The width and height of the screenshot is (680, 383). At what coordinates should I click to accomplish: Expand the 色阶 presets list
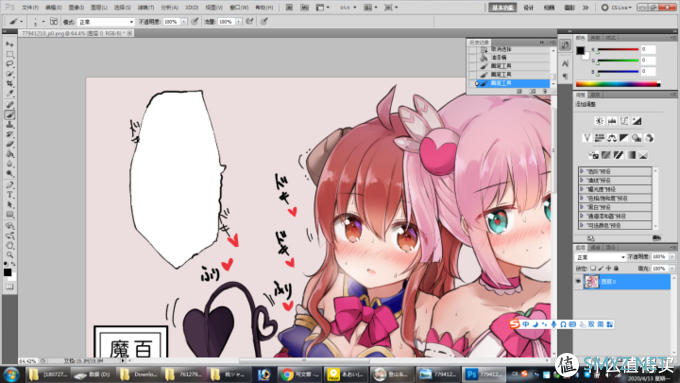pos(582,171)
